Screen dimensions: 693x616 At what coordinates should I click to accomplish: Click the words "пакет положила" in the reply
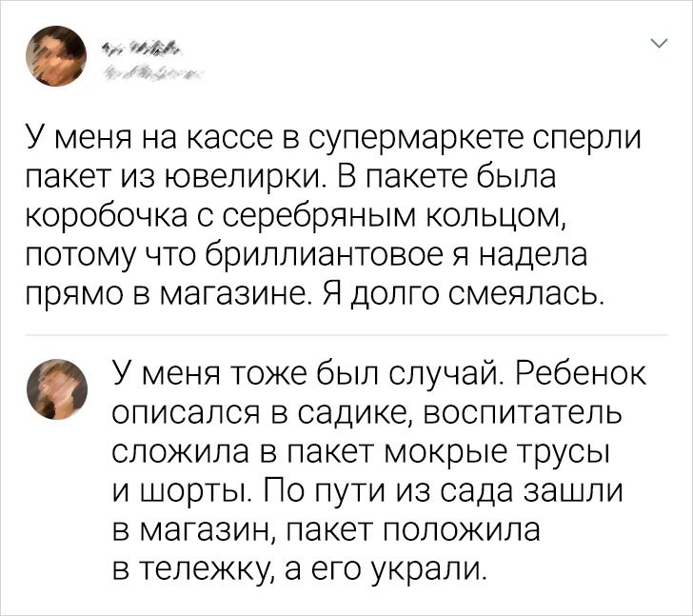click(414, 529)
